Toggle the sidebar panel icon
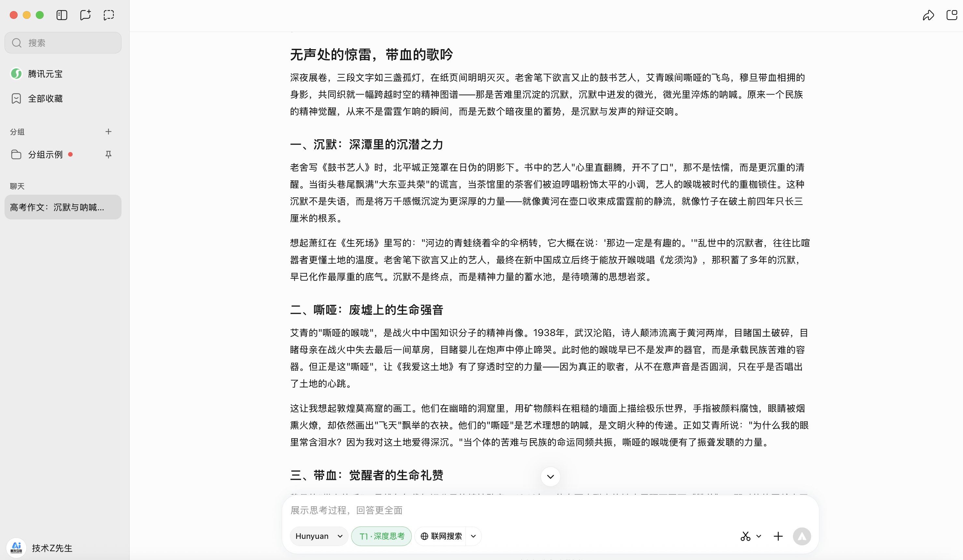The height and width of the screenshot is (560, 963). [62, 15]
